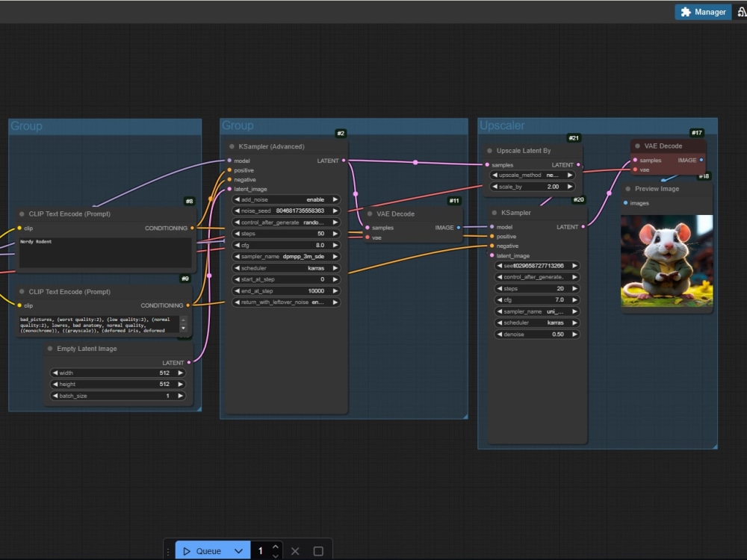The image size is (747, 560).
Task: Collapse the KSampler (Advanced) node via its dot
Action: 232,146
